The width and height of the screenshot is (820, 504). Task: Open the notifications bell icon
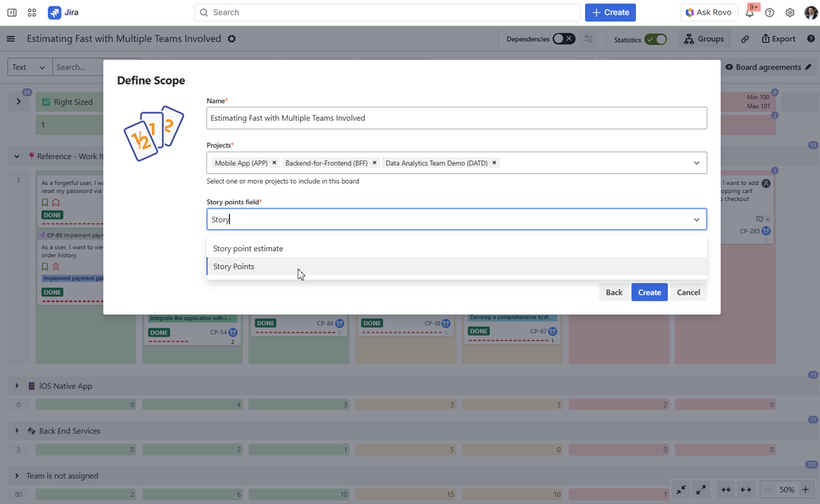[x=749, y=12]
